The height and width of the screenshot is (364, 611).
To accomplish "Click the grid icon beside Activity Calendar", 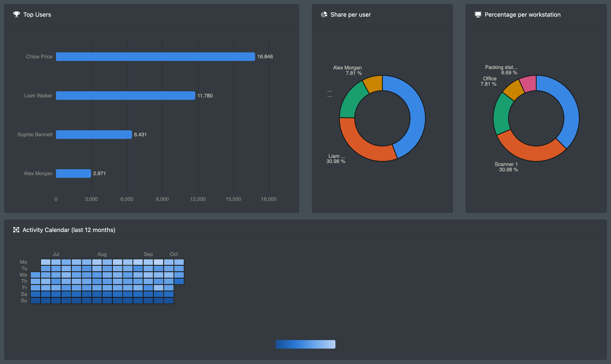I will (x=16, y=230).
